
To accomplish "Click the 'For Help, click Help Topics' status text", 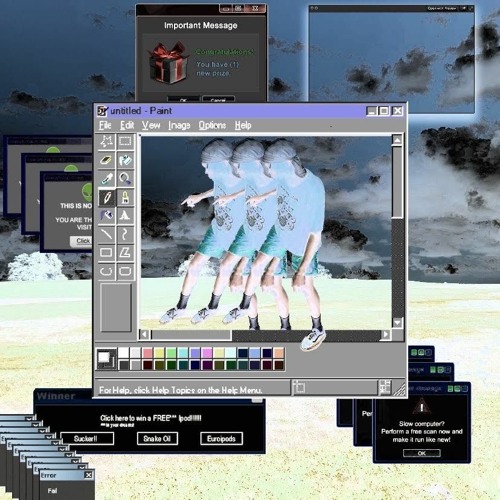I will tap(180, 390).
